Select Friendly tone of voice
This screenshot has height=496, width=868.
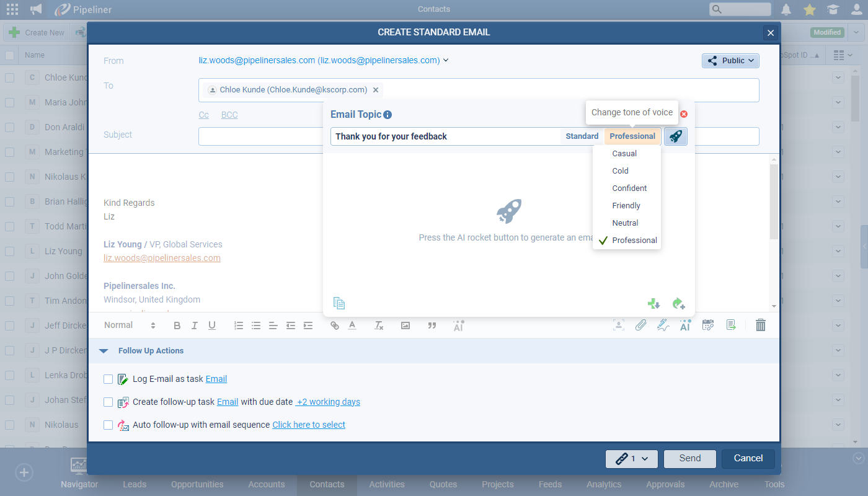click(626, 205)
